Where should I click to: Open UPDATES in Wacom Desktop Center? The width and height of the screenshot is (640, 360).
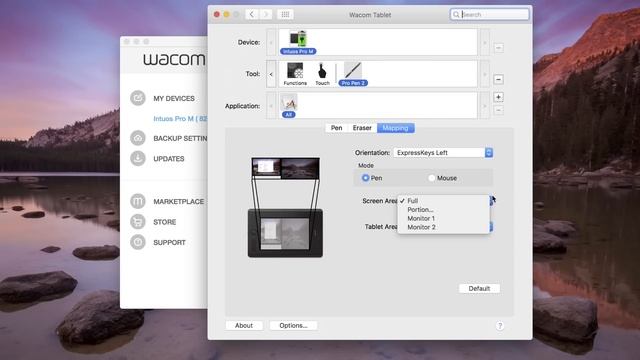point(169,159)
